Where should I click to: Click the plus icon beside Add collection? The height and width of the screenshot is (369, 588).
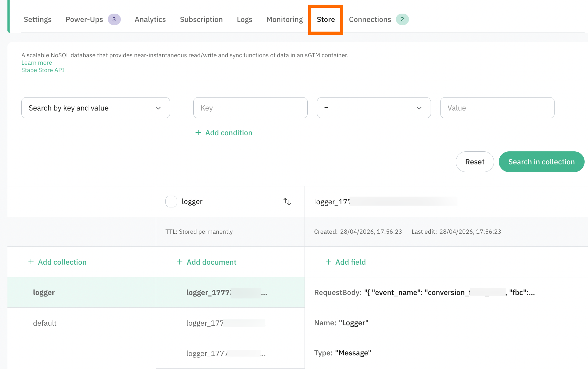[31, 262]
